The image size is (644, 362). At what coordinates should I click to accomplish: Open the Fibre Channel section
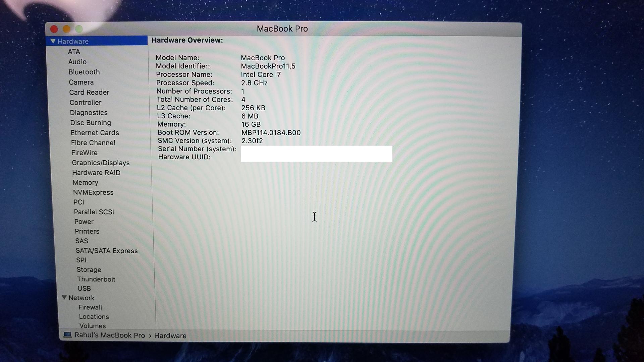(93, 143)
